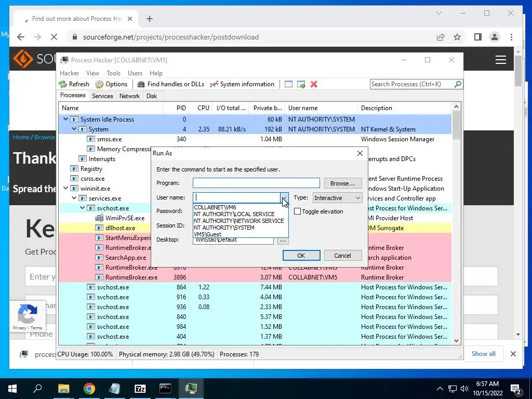532x399 pixels.
Task: Open the User name dropdown arrow
Action: [x=284, y=197]
